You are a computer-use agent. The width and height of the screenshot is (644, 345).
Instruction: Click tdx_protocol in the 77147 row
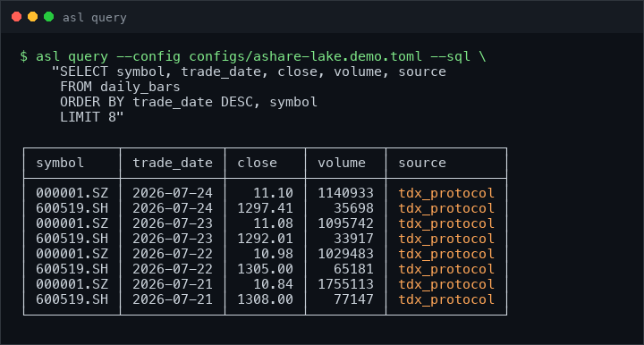(446, 300)
